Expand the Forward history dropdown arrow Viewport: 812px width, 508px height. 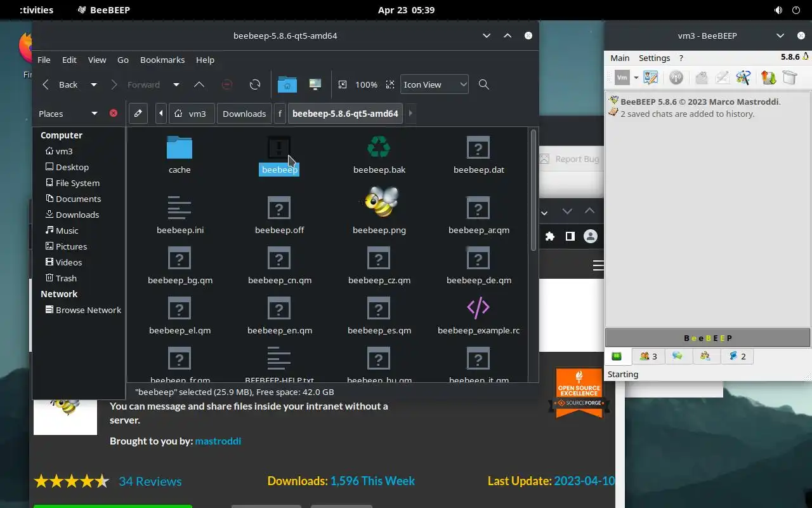(176, 84)
